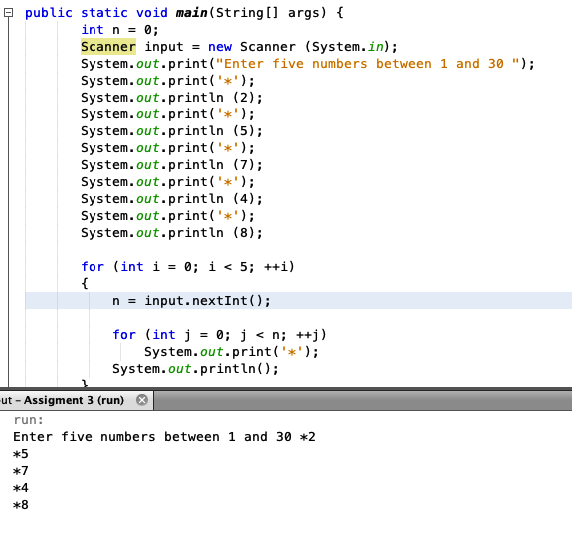Click the empty System.out.println() statement
This screenshot has width=572, height=534.
tap(195, 369)
